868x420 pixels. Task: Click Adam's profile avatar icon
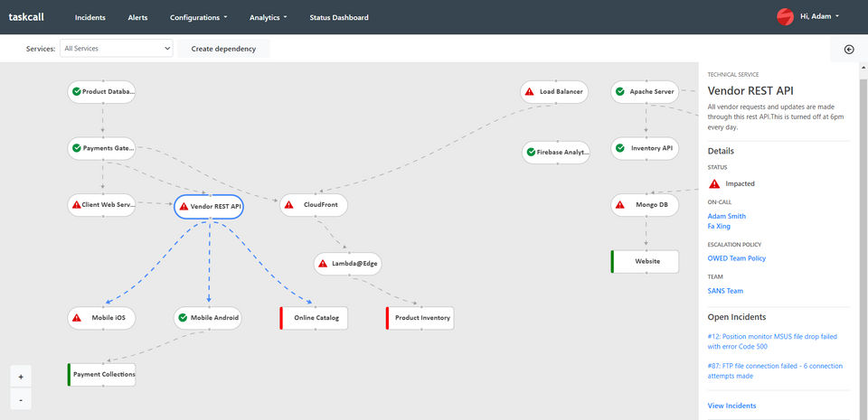click(x=785, y=17)
